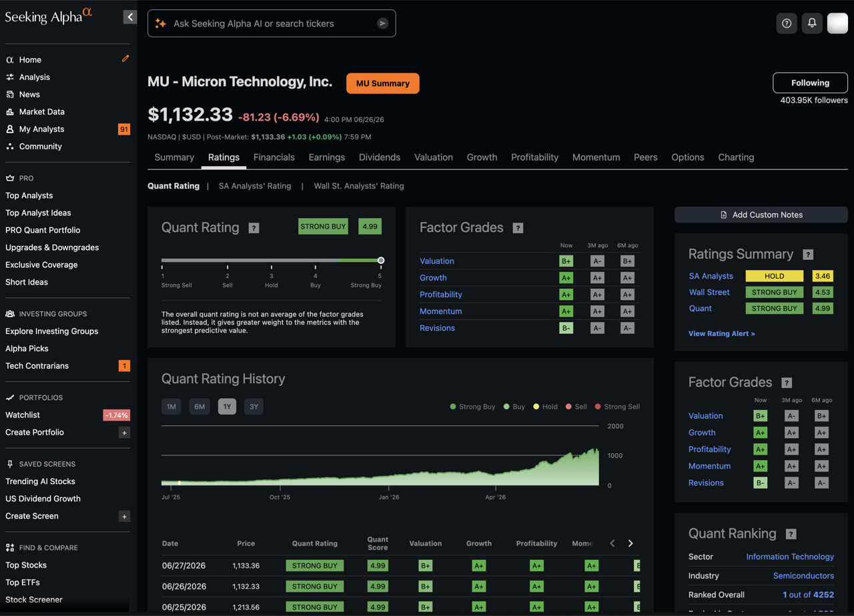This screenshot has width=854, height=616.
Task: Switch to the Dividends tab
Action: click(x=380, y=157)
